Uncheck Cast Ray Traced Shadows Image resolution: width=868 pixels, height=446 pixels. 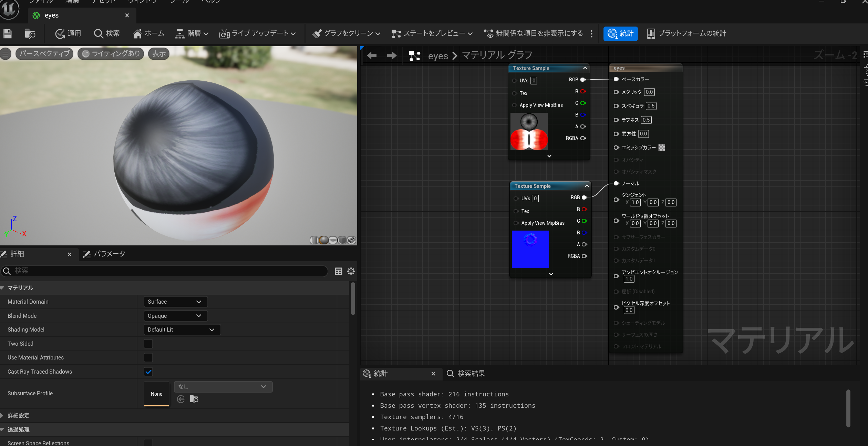pos(148,372)
